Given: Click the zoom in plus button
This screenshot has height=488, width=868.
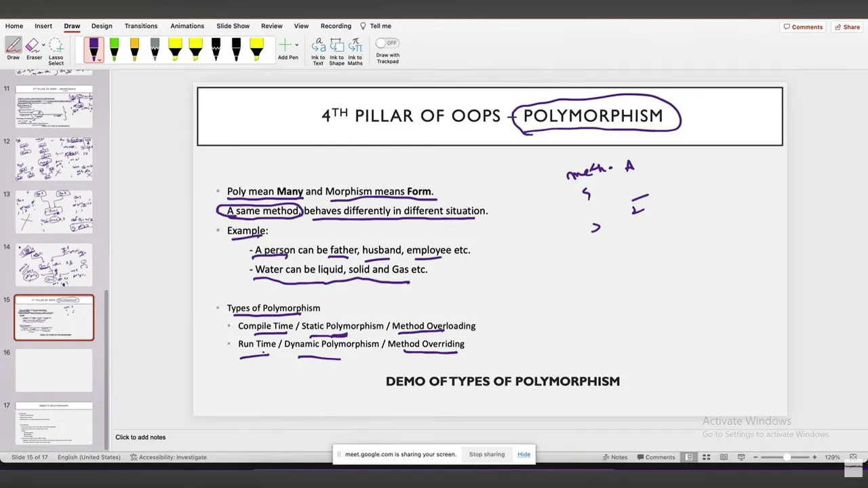Looking at the screenshot, I should (815, 457).
